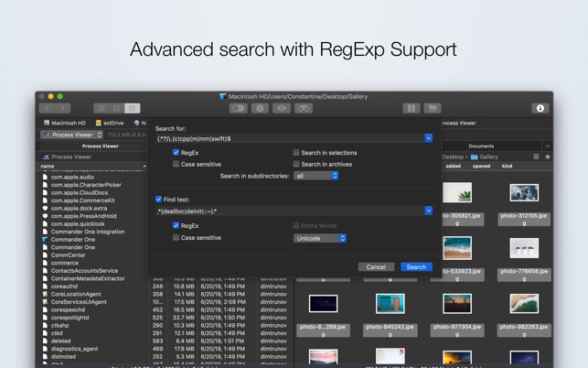The height and width of the screenshot is (368, 588).
Task: Disable RegEx for Search for field
Action: tap(176, 153)
